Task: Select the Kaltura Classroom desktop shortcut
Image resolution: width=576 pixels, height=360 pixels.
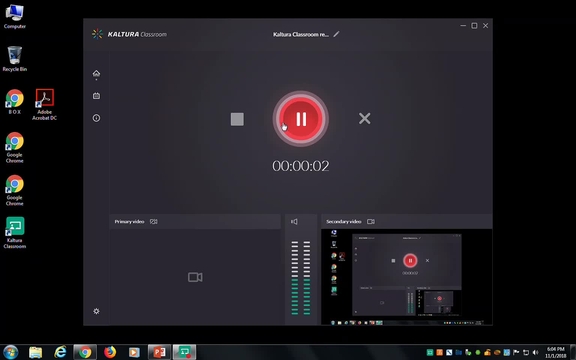Action: [x=15, y=233]
